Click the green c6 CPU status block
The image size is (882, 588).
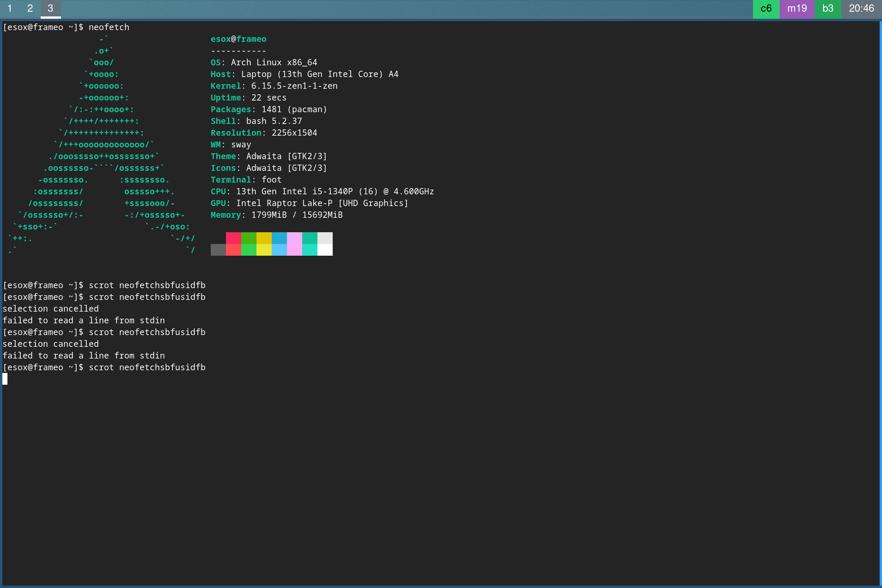click(766, 9)
